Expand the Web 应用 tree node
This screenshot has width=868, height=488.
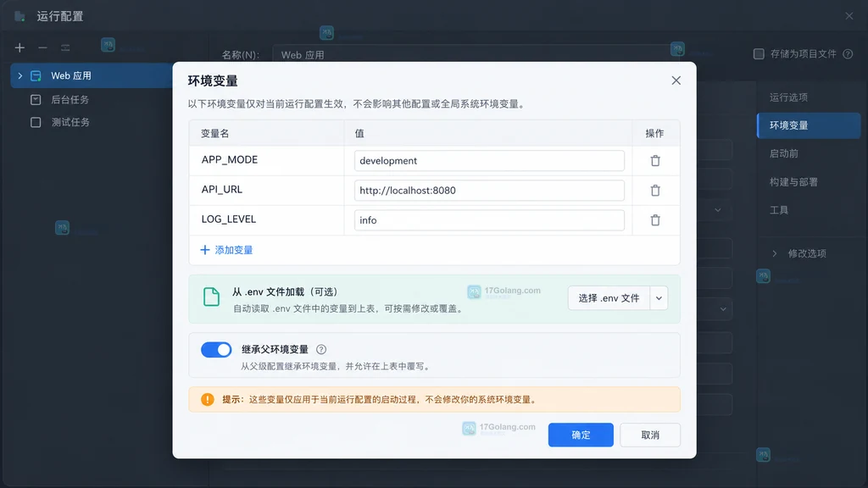(20, 75)
